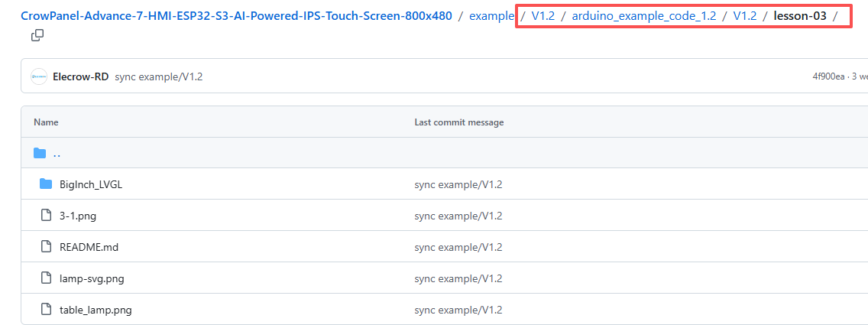Click the 3-1.png file icon
The height and width of the screenshot is (325, 868).
pyautogui.click(x=46, y=216)
